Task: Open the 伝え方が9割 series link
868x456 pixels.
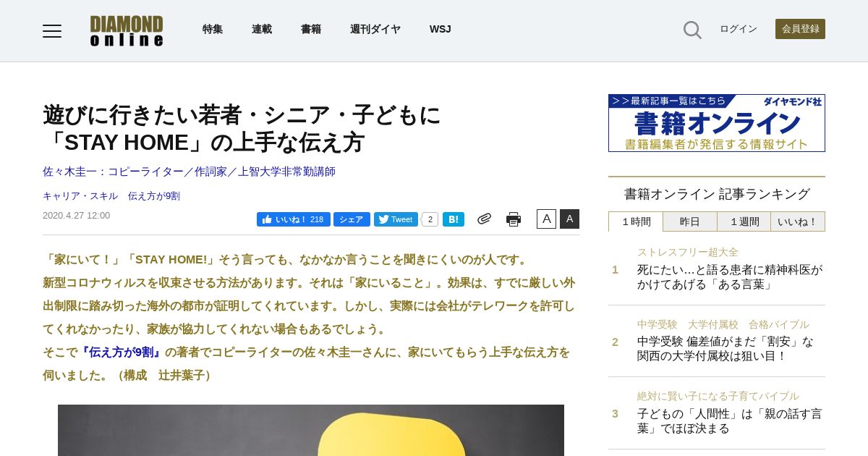Action: [x=154, y=196]
